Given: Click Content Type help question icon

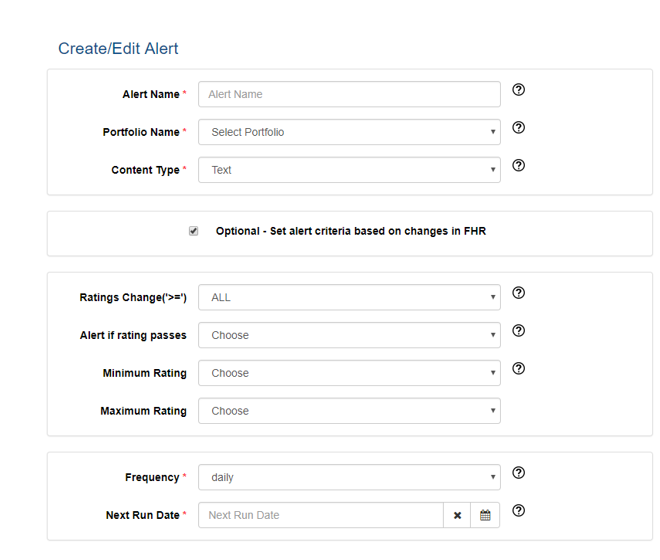Looking at the screenshot, I should click(518, 165).
